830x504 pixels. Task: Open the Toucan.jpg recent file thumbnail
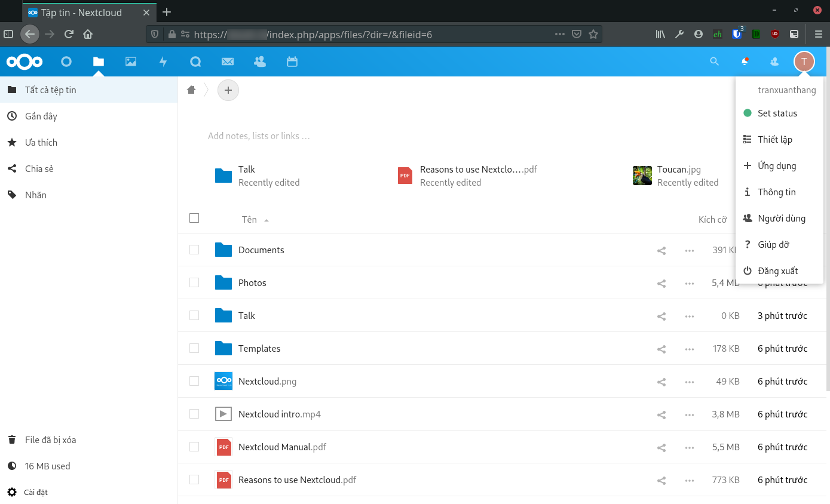pyautogui.click(x=642, y=175)
